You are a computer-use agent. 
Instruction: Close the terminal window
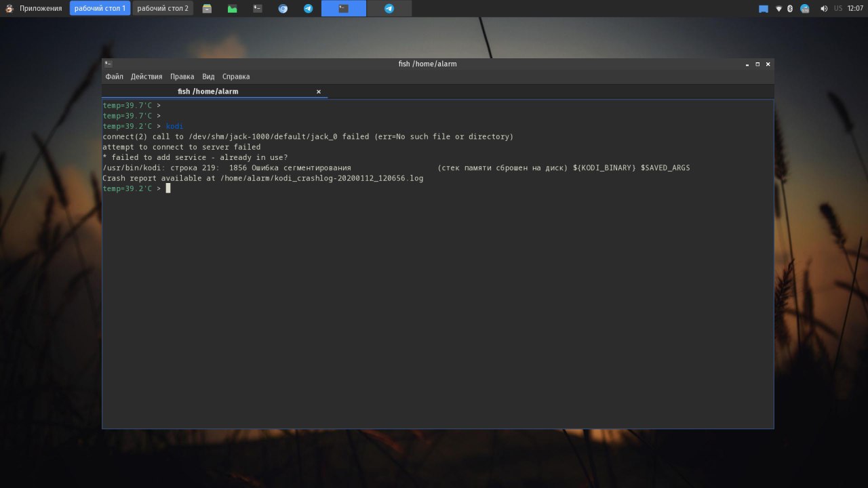(768, 64)
